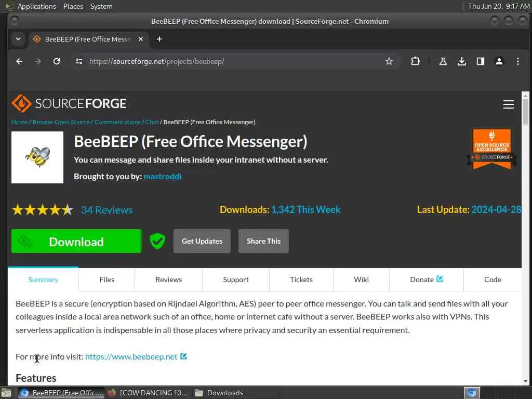Click Home breadcrumb link

[19, 122]
